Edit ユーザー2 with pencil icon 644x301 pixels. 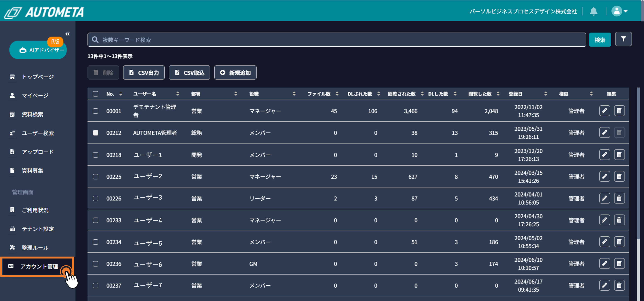605,176
